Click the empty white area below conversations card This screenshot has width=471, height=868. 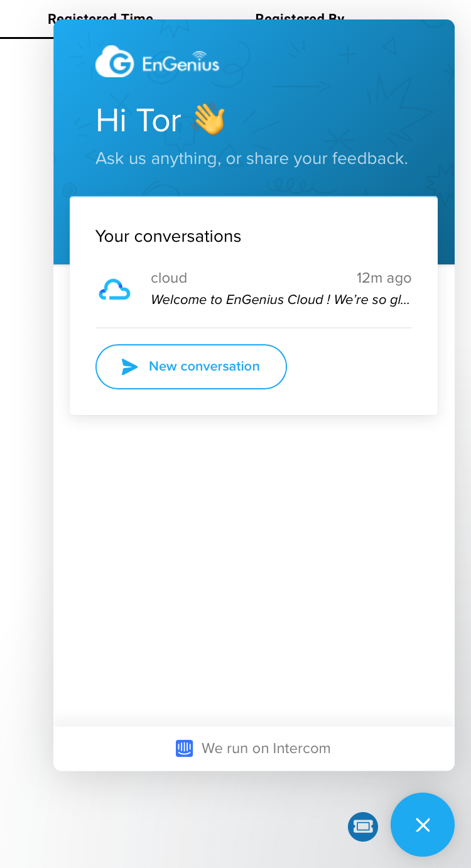254,565
